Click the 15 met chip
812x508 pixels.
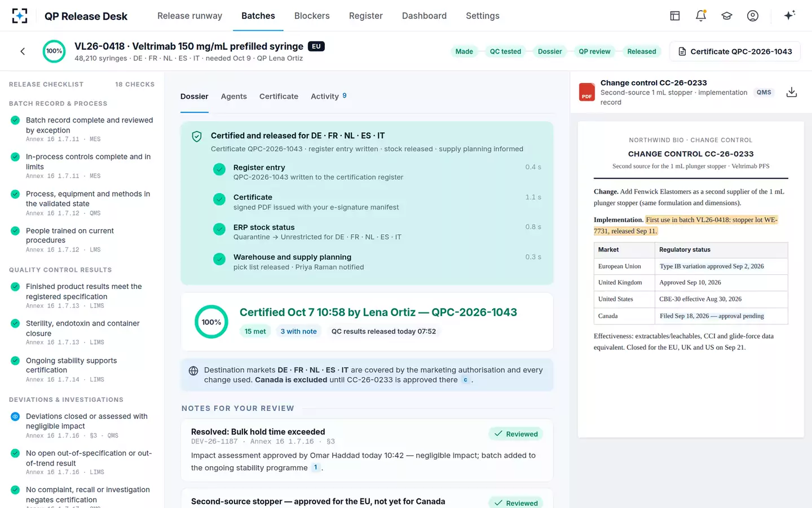[x=255, y=331]
